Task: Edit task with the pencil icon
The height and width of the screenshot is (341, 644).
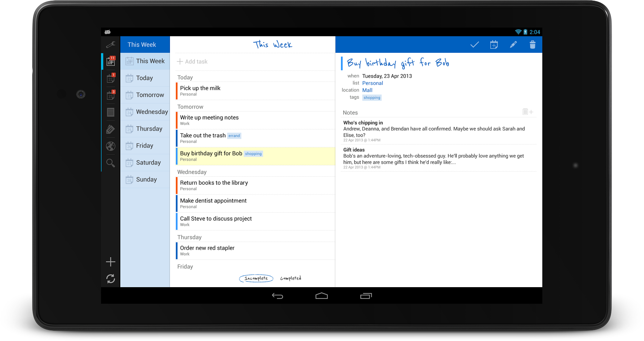Action: click(513, 45)
